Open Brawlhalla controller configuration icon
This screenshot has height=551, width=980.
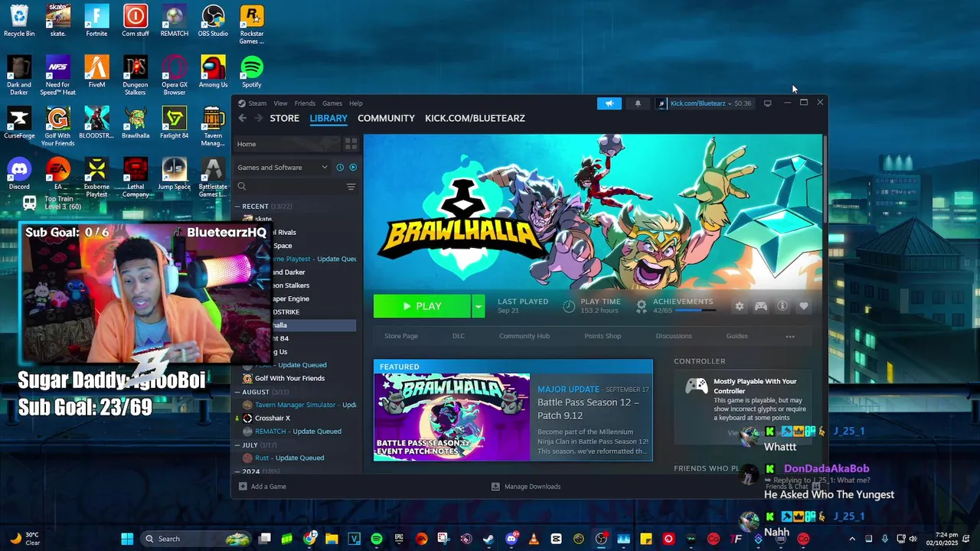[761, 306]
